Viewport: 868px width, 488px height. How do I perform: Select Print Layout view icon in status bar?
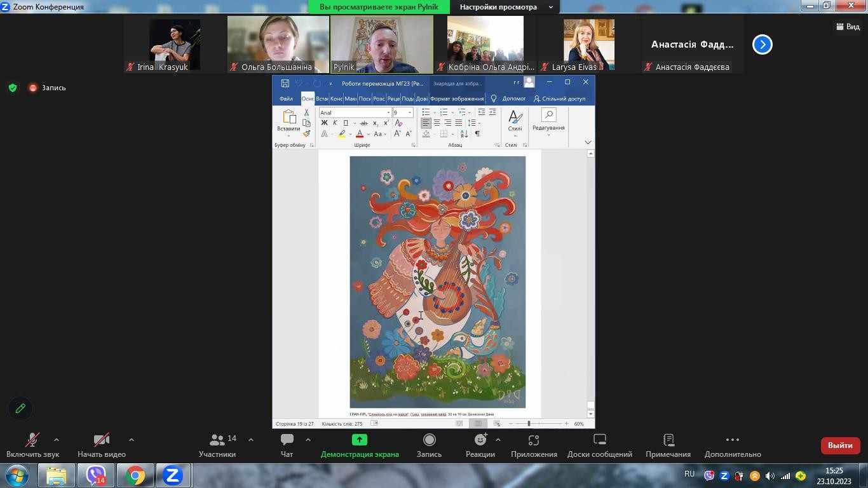click(478, 424)
